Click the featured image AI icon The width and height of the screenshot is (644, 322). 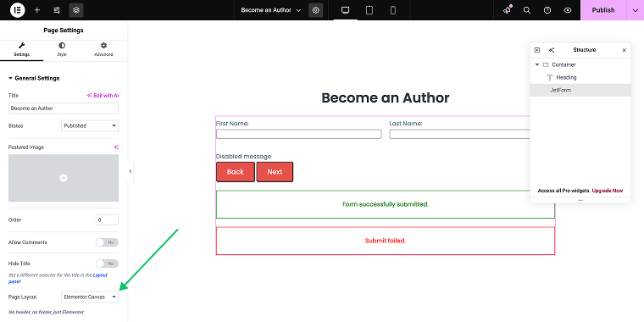[116, 147]
